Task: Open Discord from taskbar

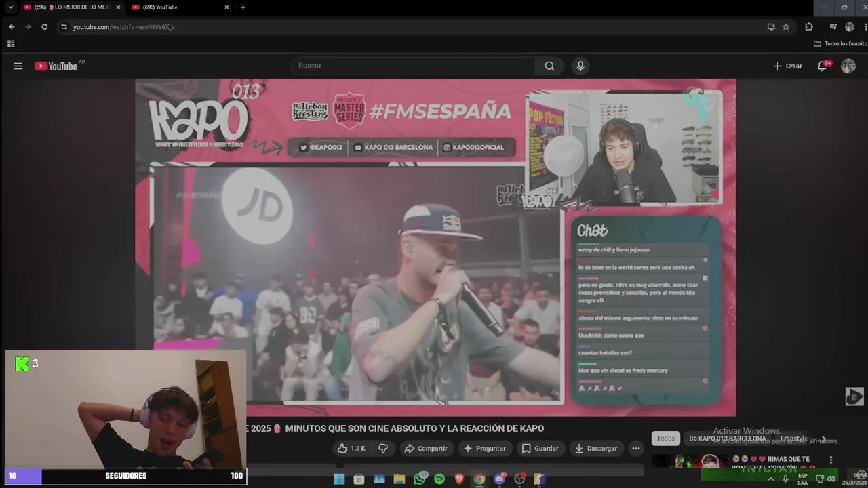Action: 500,479
